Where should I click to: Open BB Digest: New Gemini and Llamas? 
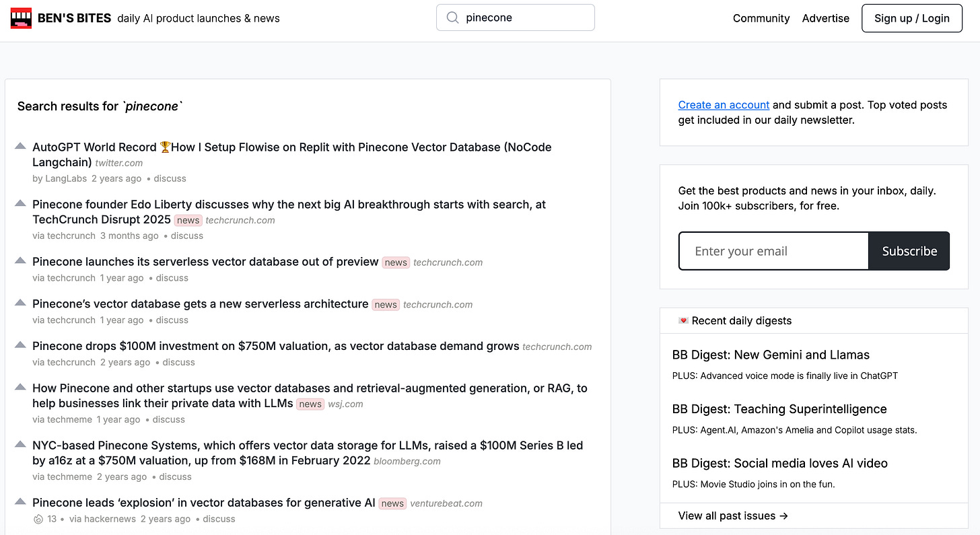[x=771, y=355]
